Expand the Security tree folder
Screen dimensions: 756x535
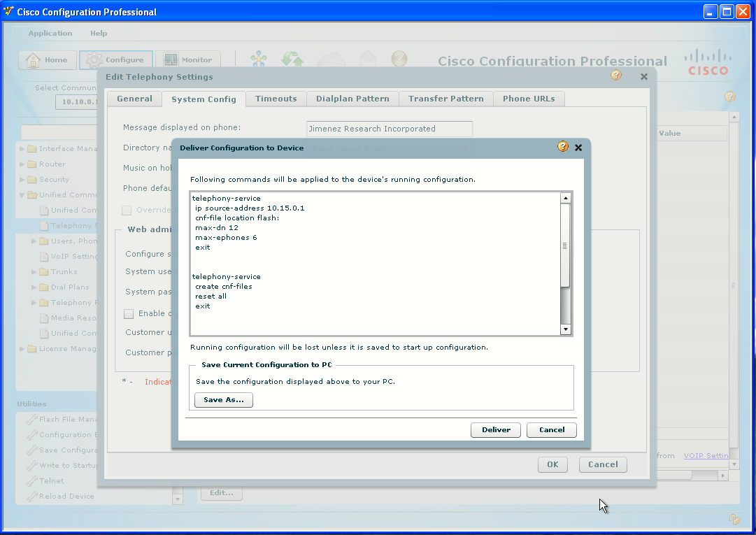(22, 180)
